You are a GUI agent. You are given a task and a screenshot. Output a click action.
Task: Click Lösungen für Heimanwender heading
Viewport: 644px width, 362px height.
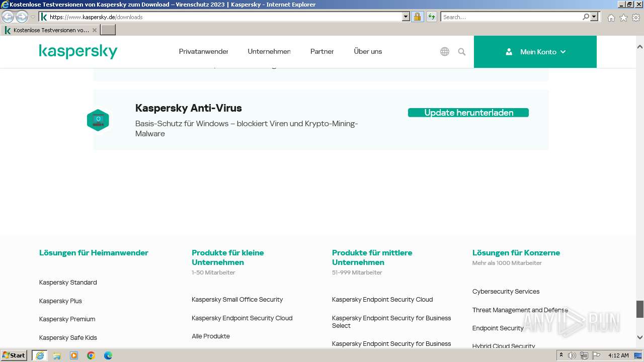point(94,253)
